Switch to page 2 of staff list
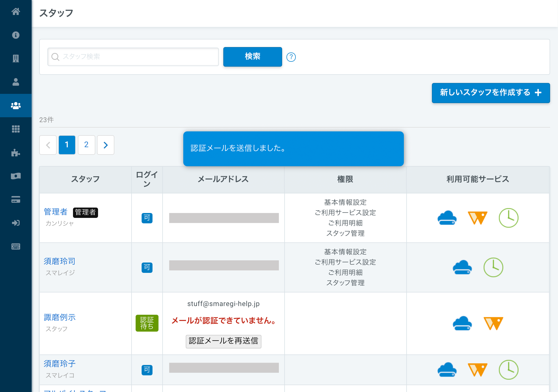The image size is (558, 392). point(86,145)
